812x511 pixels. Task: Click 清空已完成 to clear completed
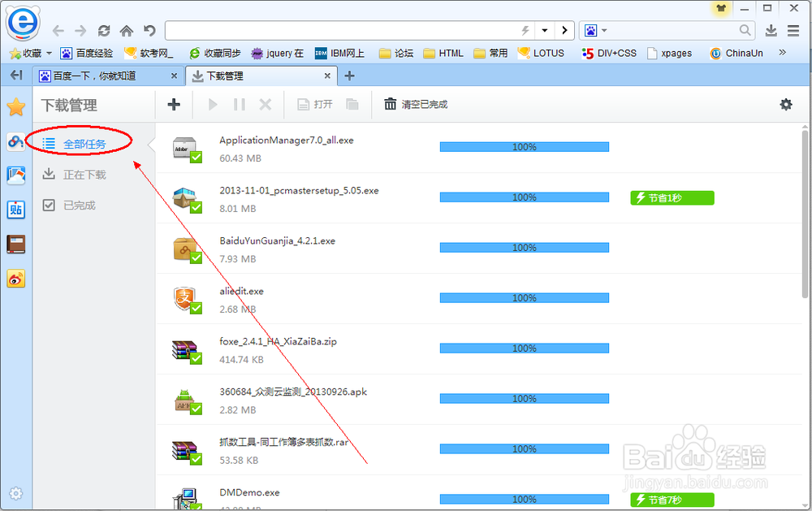tap(416, 105)
